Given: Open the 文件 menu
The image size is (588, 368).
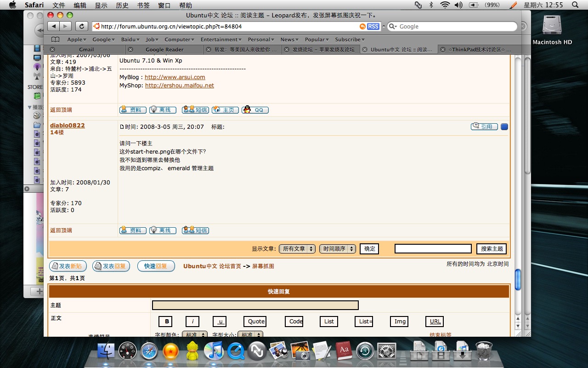Looking at the screenshot, I should [x=59, y=5].
